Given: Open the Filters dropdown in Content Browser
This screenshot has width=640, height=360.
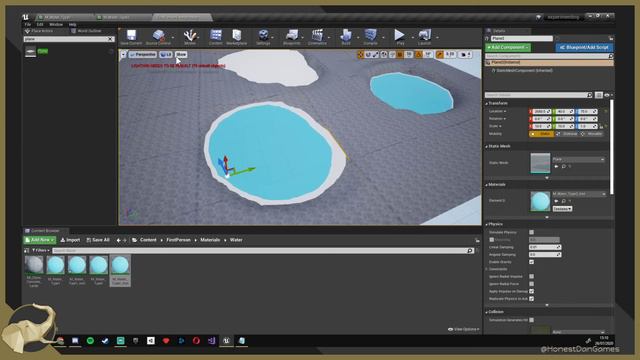Looking at the screenshot, I should pos(40,251).
